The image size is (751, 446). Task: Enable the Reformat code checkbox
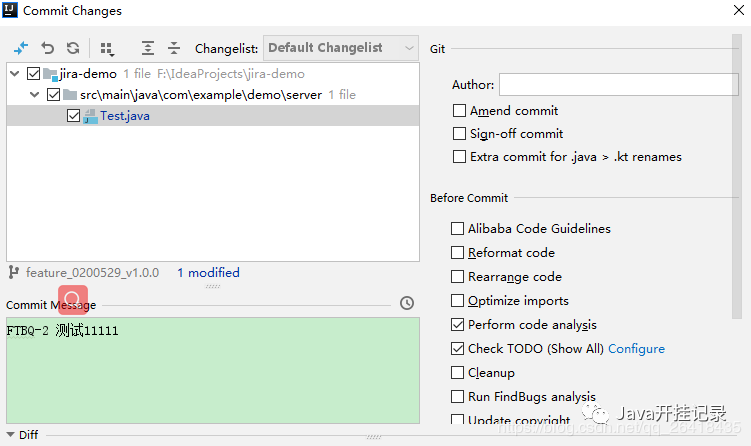click(458, 253)
